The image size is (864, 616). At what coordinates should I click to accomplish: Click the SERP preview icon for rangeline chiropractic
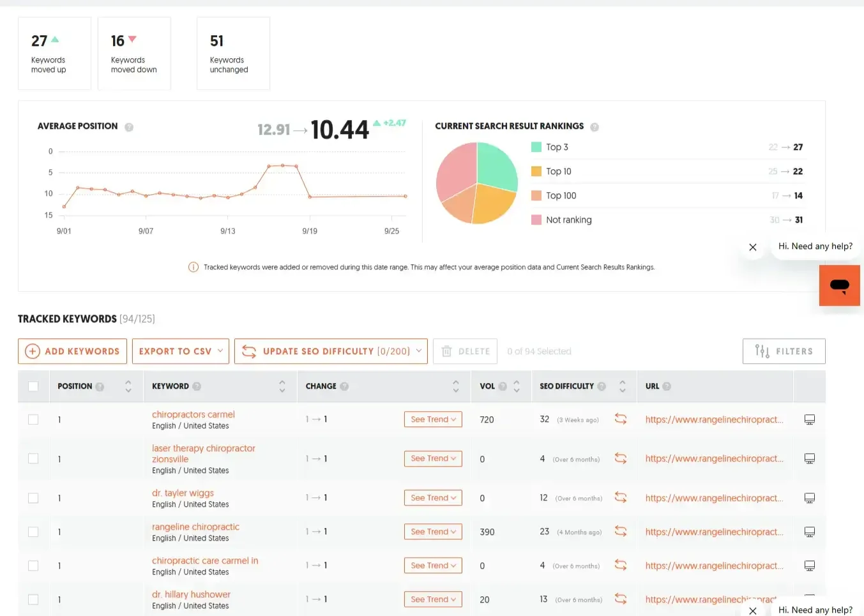tap(809, 531)
